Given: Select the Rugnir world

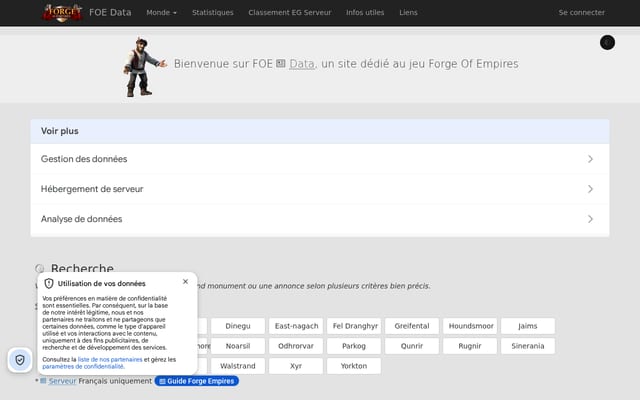Looking at the screenshot, I should tap(470, 346).
